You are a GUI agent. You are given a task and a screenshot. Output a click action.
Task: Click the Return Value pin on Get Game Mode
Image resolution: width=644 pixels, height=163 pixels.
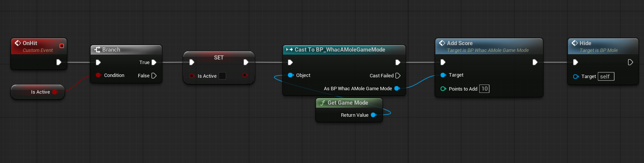click(374, 115)
